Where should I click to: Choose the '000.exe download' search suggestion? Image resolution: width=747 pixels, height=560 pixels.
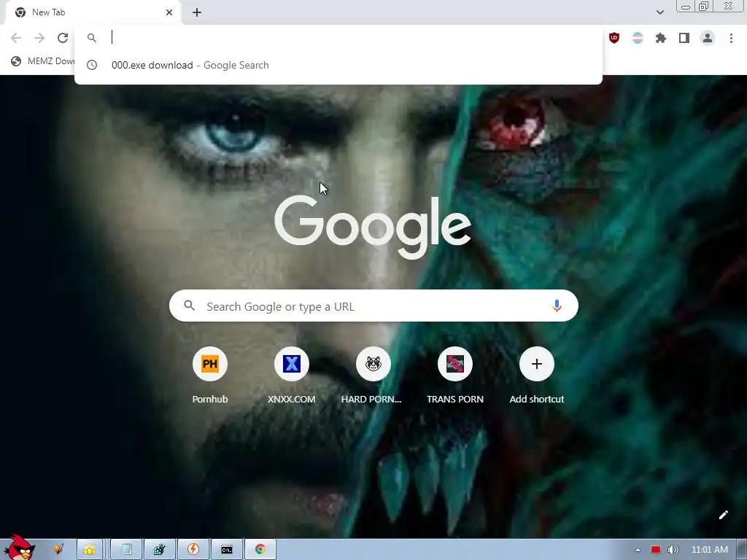point(338,65)
